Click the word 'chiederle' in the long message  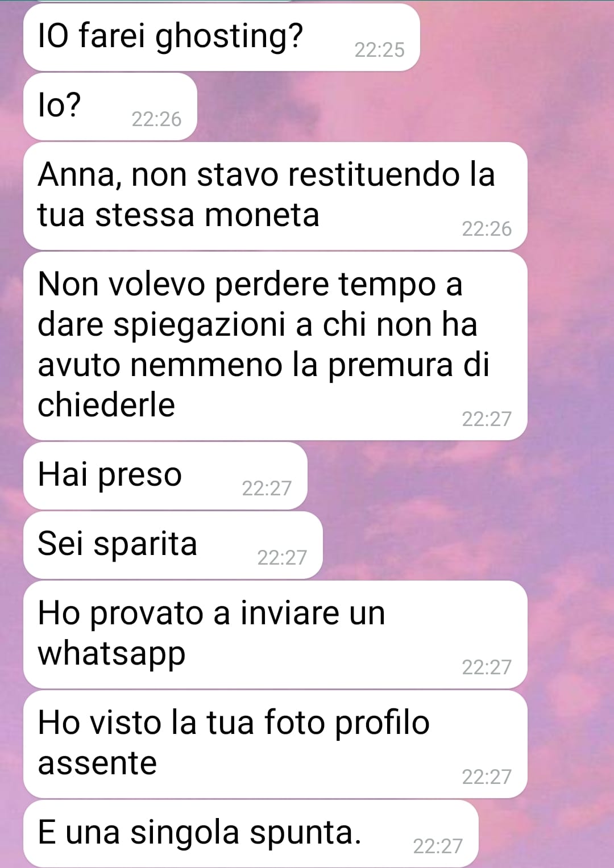pyautogui.click(x=106, y=405)
